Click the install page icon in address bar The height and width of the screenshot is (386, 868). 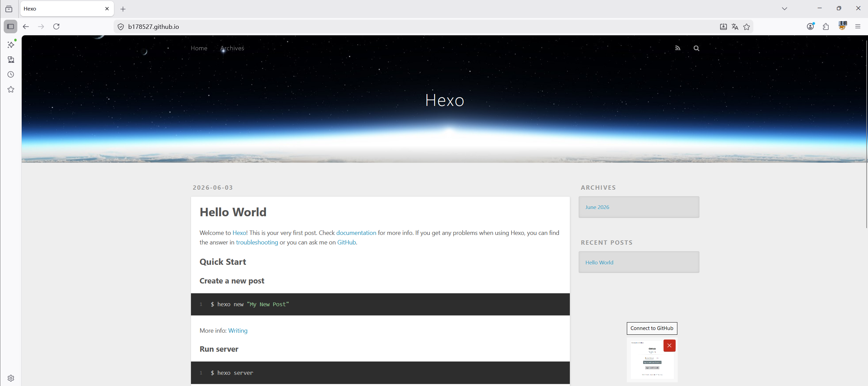coord(723,27)
